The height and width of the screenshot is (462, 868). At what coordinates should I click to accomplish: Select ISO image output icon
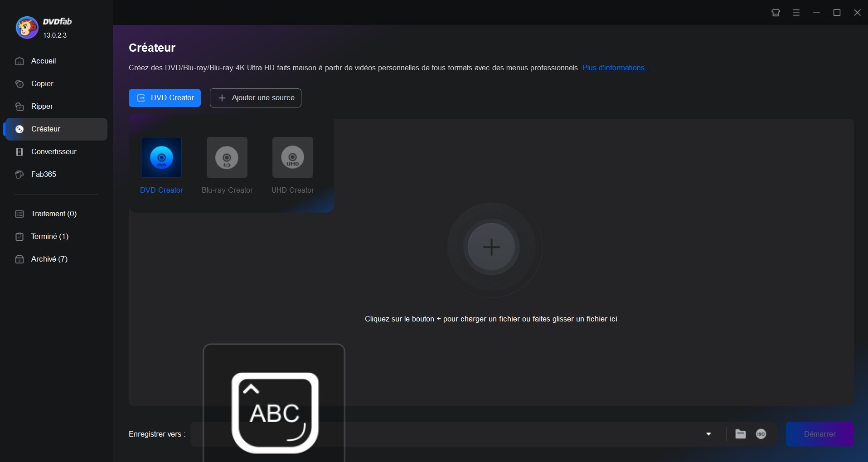point(761,434)
